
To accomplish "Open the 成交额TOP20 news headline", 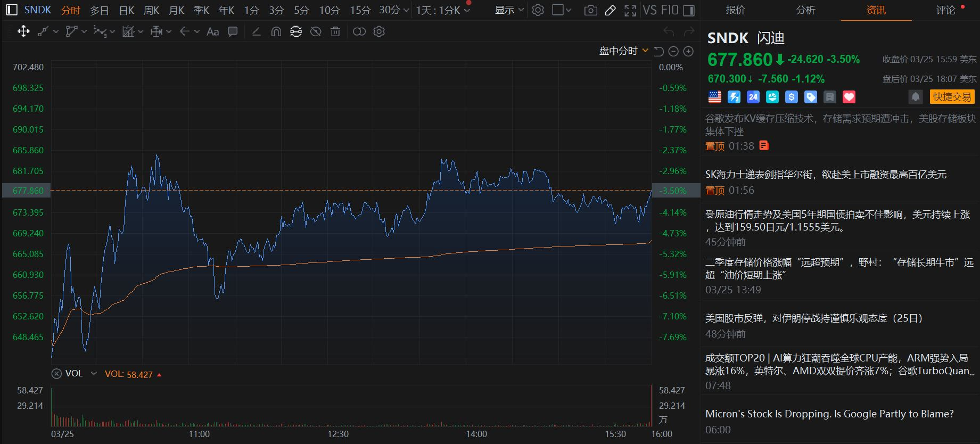I will pyautogui.click(x=841, y=364).
